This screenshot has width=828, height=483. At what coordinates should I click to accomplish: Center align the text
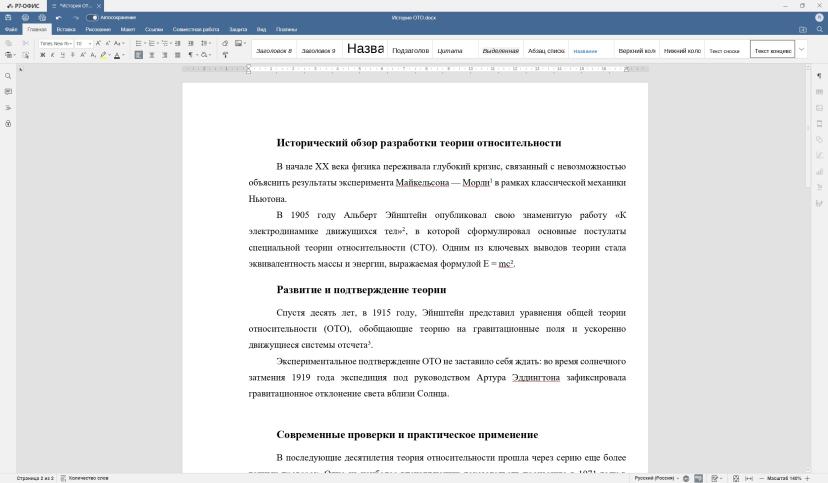tap(152, 55)
